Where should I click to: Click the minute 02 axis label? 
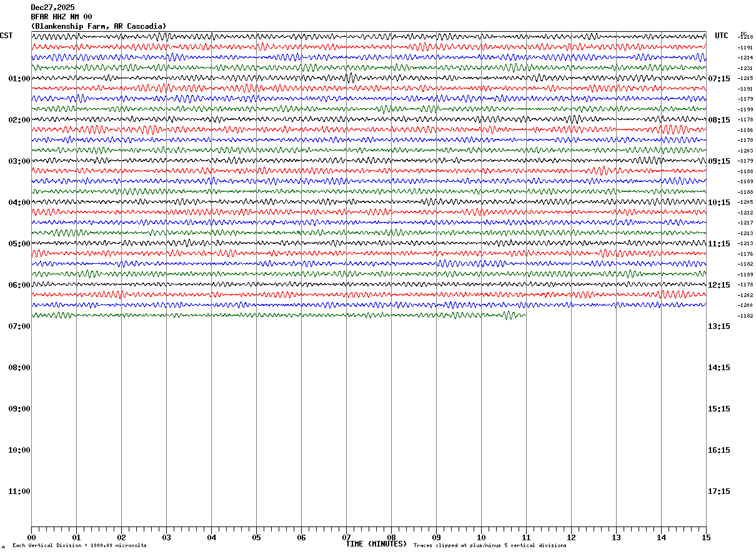(x=121, y=537)
